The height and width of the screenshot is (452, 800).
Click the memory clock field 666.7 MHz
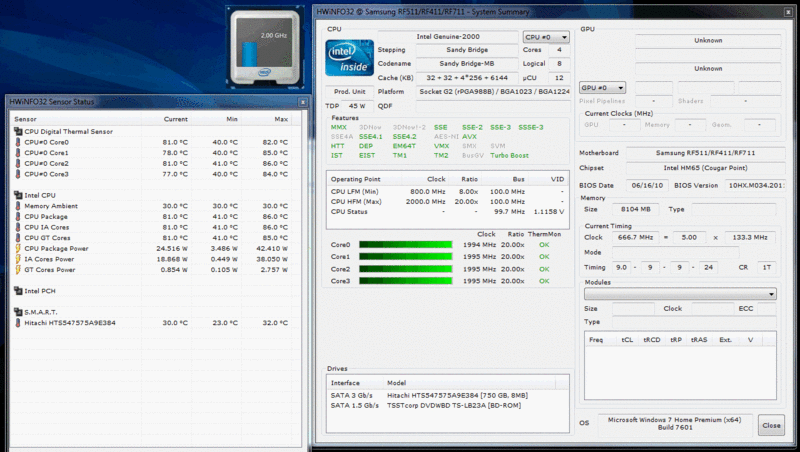pos(635,238)
